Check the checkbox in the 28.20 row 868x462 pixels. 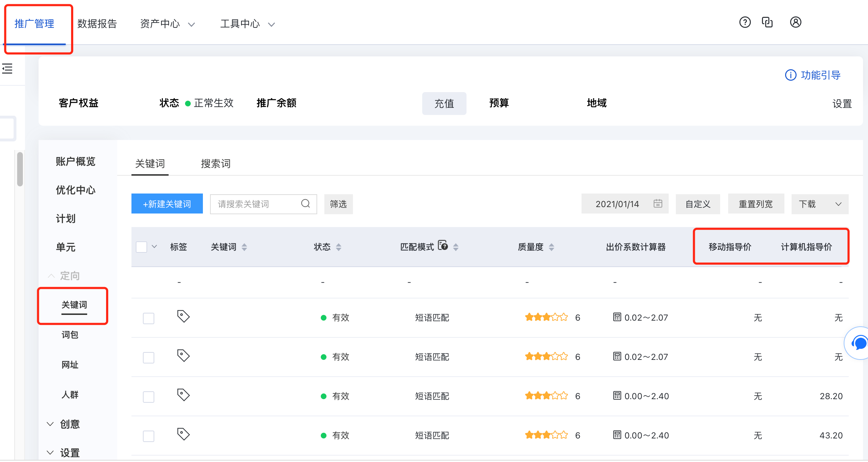click(149, 397)
